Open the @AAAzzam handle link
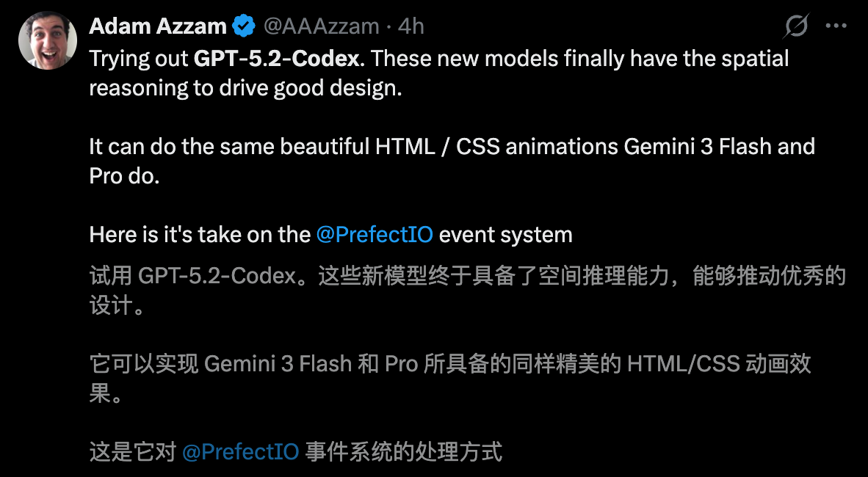This screenshot has width=868, height=477. click(x=321, y=27)
